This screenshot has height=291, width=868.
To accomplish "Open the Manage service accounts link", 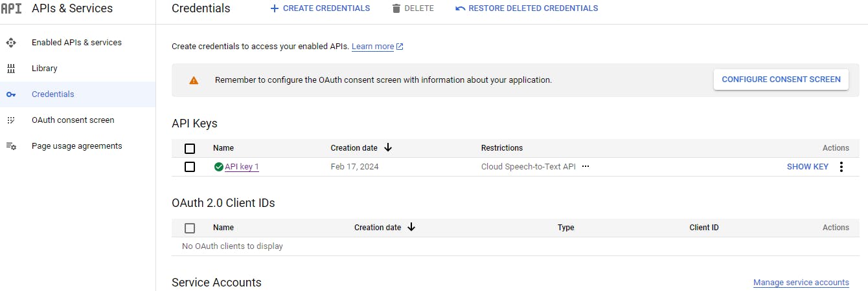I will click(x=801, y=283).
